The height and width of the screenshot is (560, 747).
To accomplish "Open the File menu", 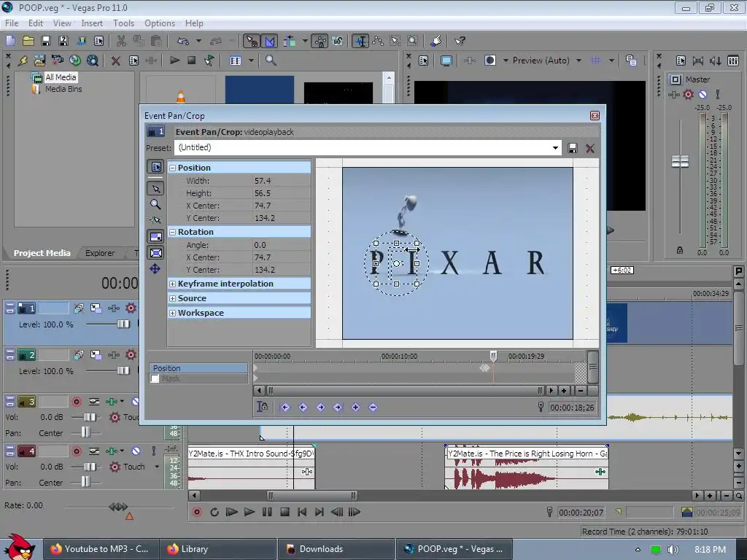I will pos(12,23).
